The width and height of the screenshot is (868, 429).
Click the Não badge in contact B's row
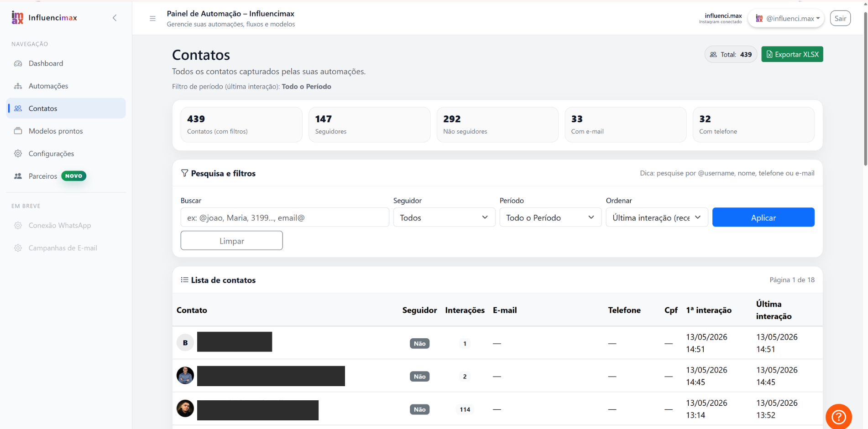pyautogui.click(x=419, y=343)
